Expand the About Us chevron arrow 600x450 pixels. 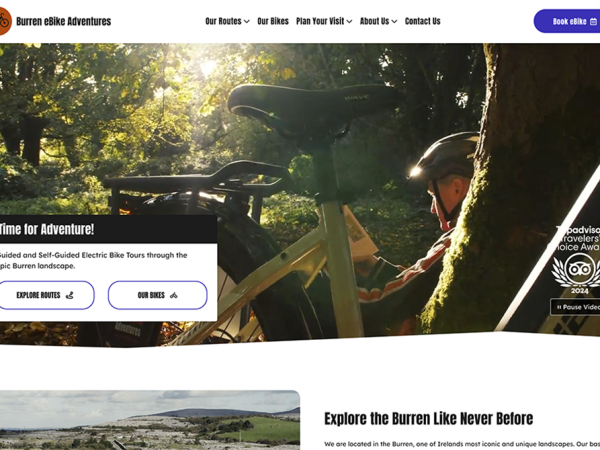(x=395, y=21)
